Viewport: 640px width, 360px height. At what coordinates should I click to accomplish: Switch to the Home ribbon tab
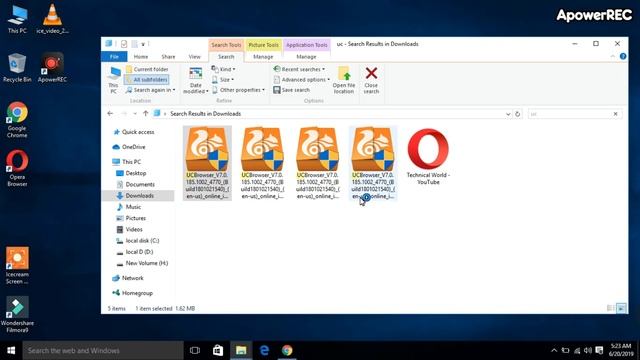tap(141, 57)
